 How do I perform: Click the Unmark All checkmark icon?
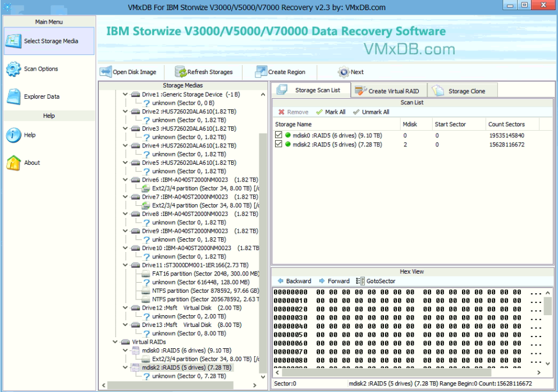[356, 112]
